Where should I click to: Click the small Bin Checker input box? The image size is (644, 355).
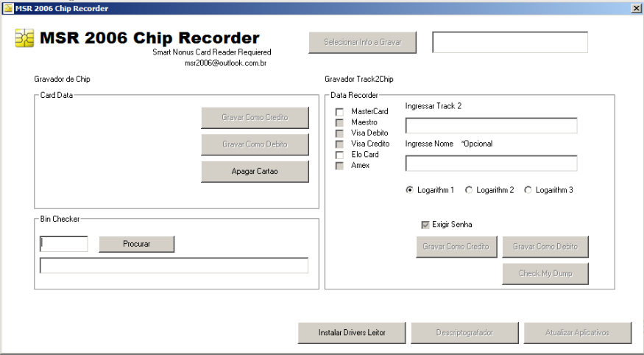click(x=64, y=244)
